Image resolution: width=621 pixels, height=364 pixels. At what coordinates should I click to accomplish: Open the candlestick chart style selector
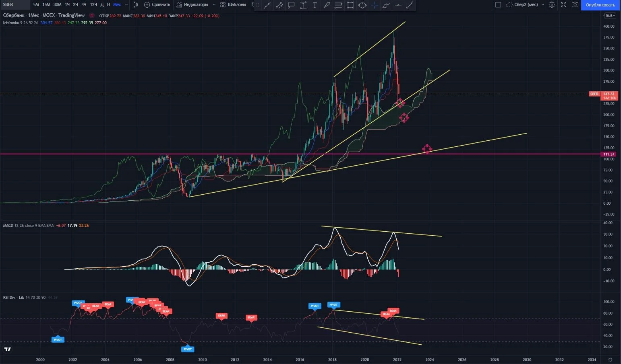click(x=136, y=5)
